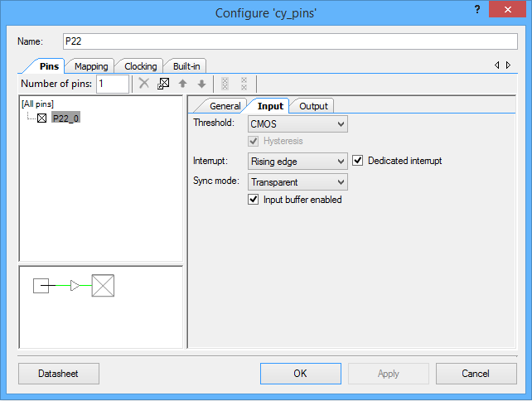The image size is (532, 401).
Task: Move pin up with arrow icon
Action: click(182, 84)
